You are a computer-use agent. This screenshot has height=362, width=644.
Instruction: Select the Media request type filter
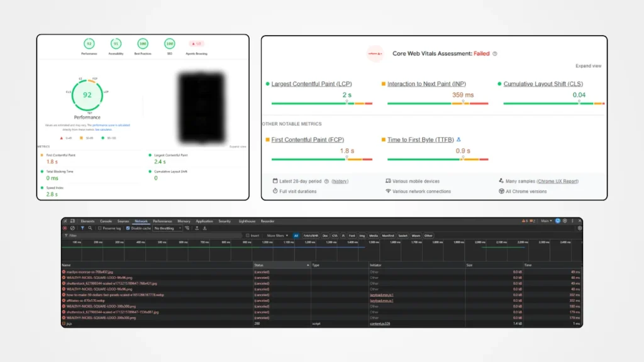point(374,236)
